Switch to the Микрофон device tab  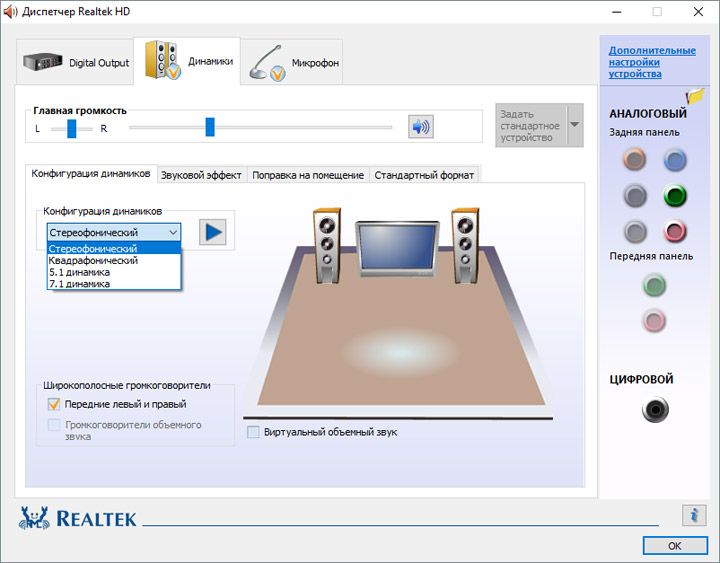[x=292, y=62]
